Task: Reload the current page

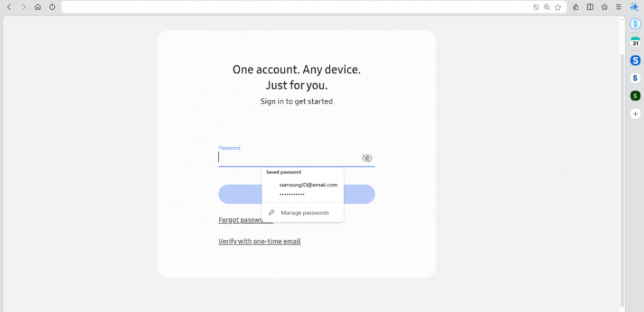Action: coord(52,7)
